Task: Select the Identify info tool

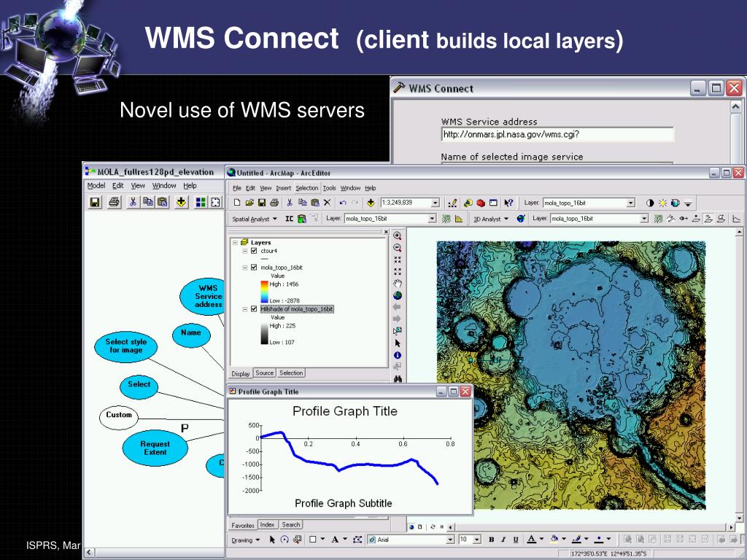Action: [398, 355]
